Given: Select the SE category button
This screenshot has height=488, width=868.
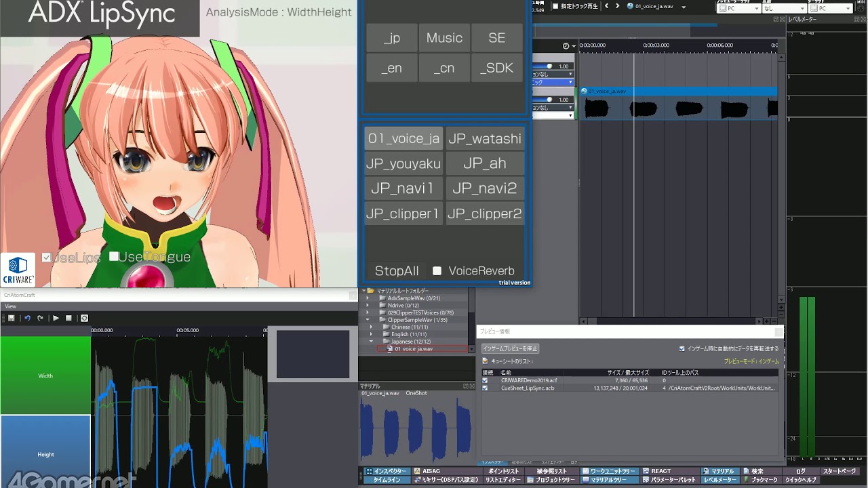Looking at the screenshot, I should (x=497, y=38).
